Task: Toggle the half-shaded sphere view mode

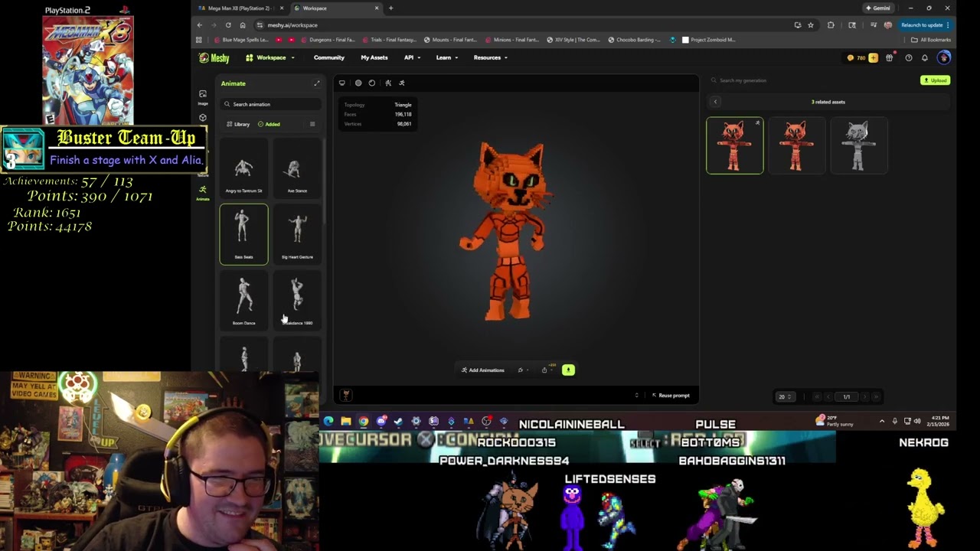Action: coord(371,83)
